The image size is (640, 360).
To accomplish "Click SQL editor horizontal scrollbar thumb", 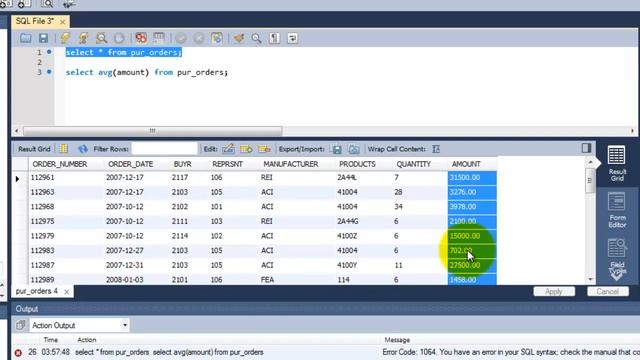I will click(152, 131).
